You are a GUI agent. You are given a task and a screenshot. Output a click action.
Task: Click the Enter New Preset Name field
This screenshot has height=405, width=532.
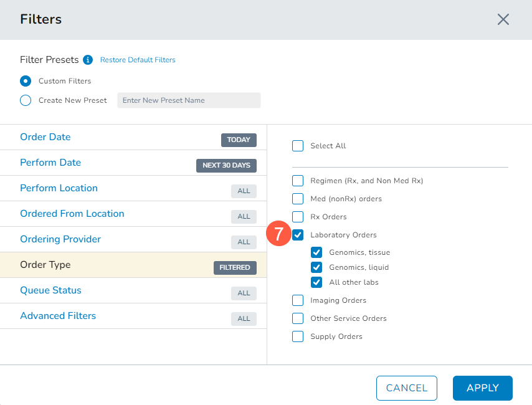tap(189, 100)
